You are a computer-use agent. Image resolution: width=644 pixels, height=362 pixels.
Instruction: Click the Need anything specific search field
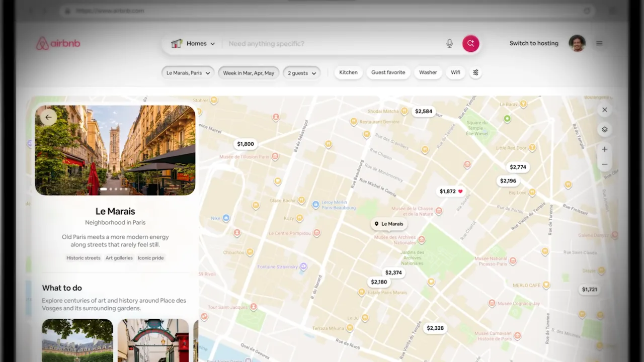point(332,44)
